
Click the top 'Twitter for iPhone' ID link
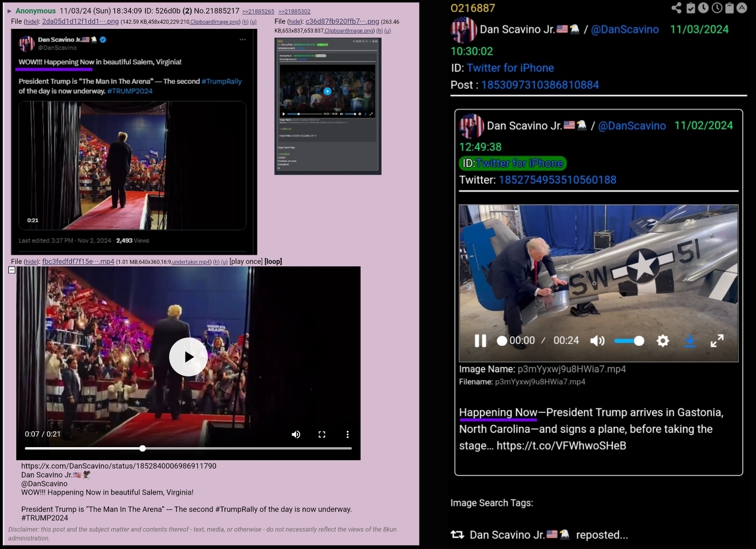[x=510, y=68]
